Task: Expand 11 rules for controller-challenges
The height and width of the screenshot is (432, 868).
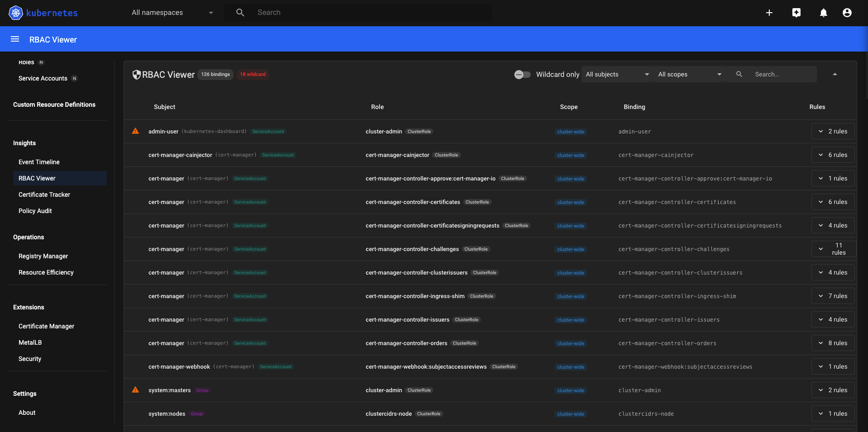Action: point(833,249)
